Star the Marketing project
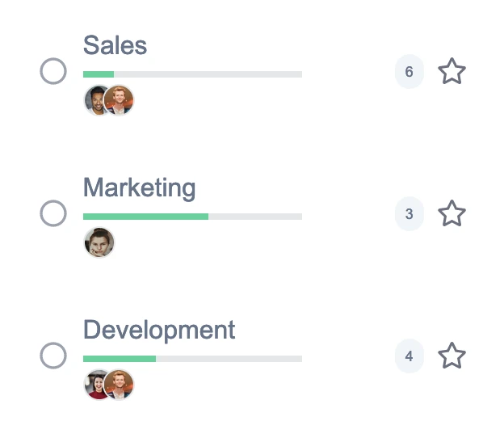This screenshot has width=504, height=438. pos(451,214)
